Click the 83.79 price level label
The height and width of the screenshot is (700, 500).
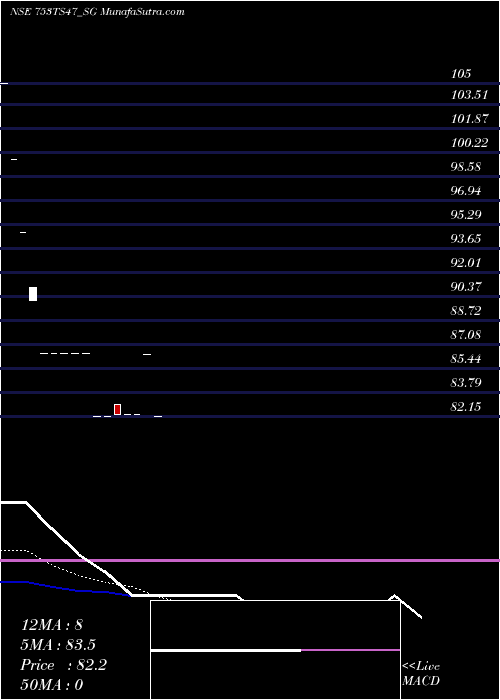pyautogui.click(x=466, y=383)
